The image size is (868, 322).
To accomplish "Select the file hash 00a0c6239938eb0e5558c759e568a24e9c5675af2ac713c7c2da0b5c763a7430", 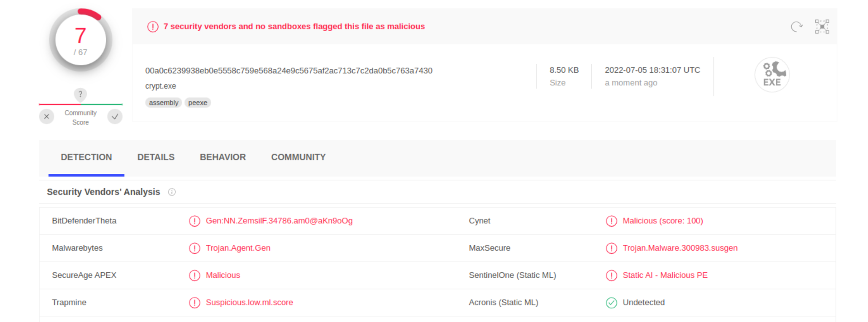I will click(x=289, y=70).
